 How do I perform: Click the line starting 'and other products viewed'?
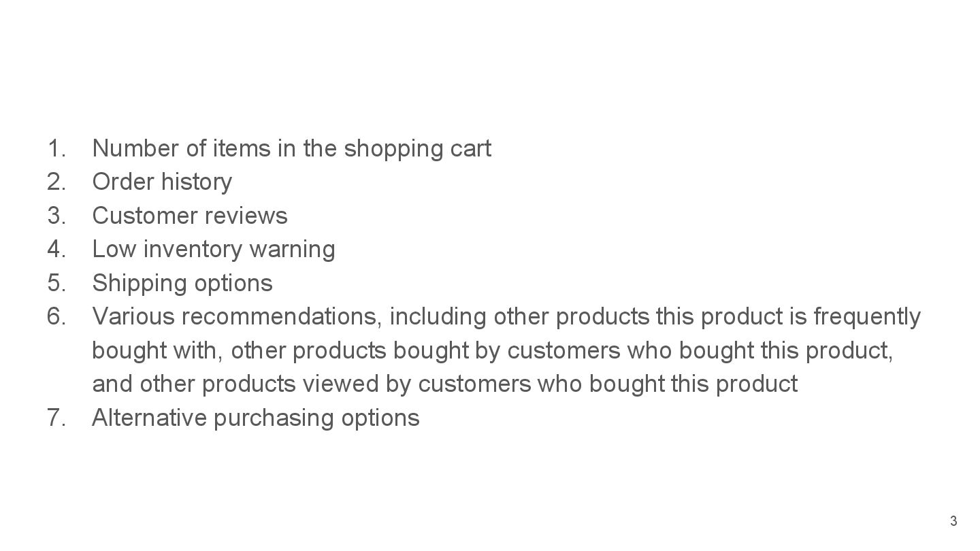[x=444, y=384]
